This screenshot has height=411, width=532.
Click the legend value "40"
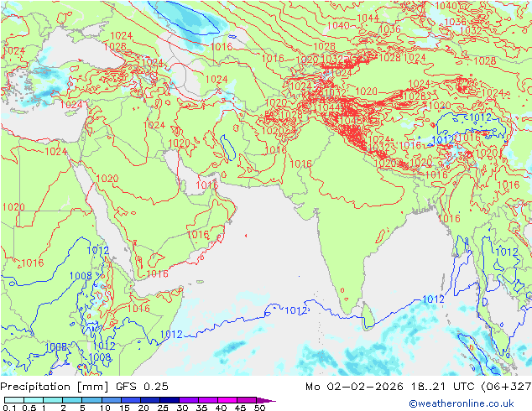coord(221,408)
